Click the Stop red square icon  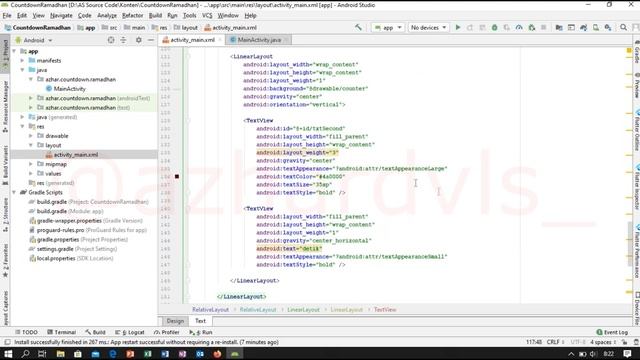[x=543, y=27]
